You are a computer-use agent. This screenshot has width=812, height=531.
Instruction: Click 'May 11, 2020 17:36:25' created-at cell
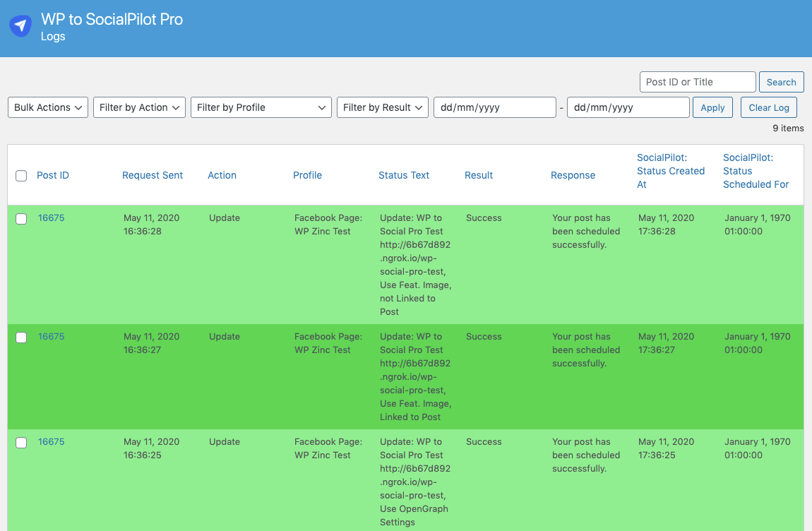click(666, 448)
